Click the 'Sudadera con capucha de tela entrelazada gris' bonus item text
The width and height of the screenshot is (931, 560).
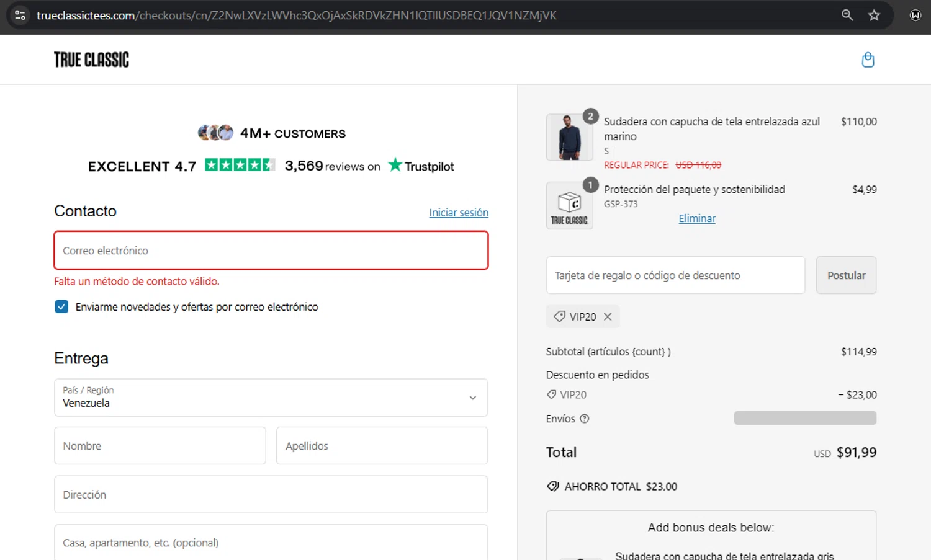click(x=724, y=555)
